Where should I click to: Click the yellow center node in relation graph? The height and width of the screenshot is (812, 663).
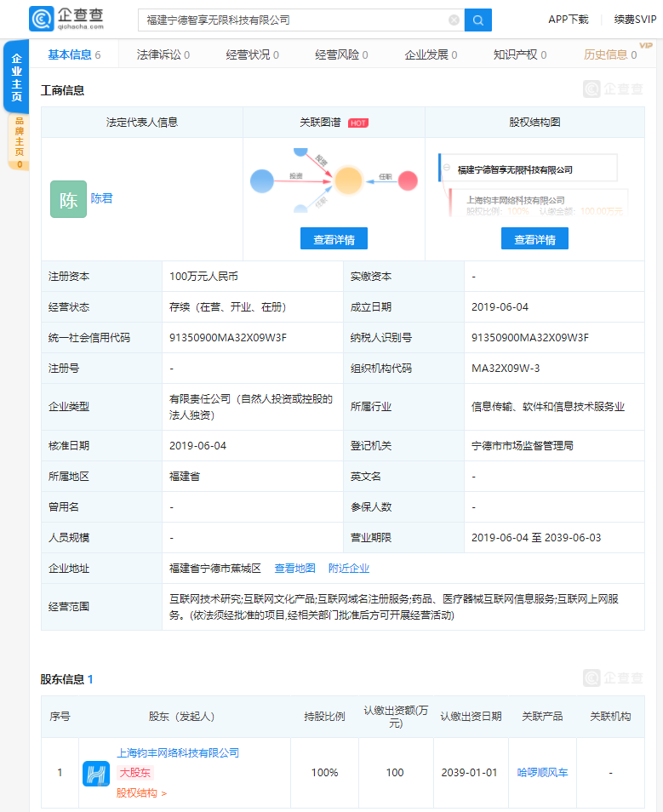pyautogui.click(x=348, y=180)
